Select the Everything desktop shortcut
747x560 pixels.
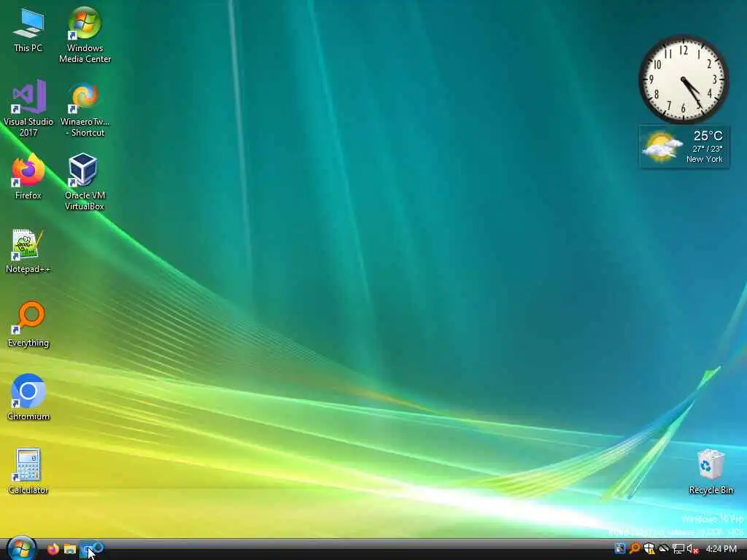(28, 324)
